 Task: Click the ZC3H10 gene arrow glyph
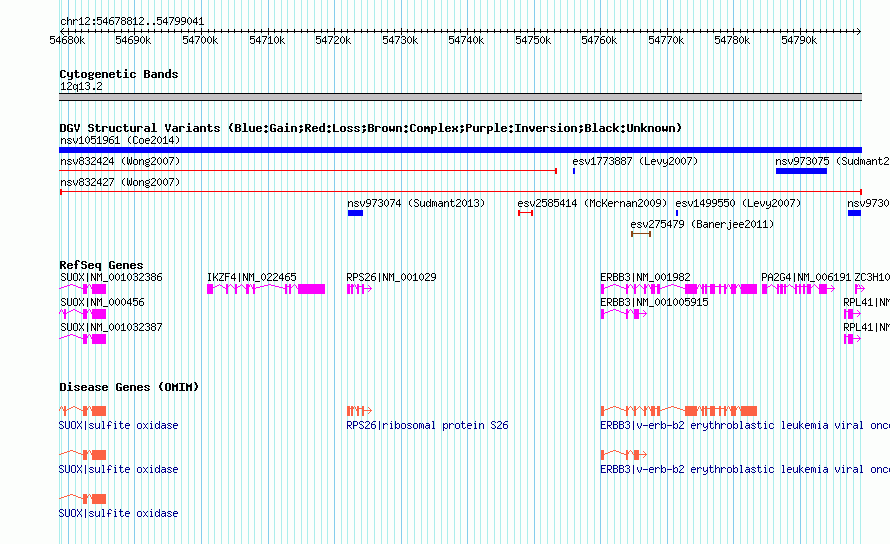pyautogui.click(x=859, y=289)
